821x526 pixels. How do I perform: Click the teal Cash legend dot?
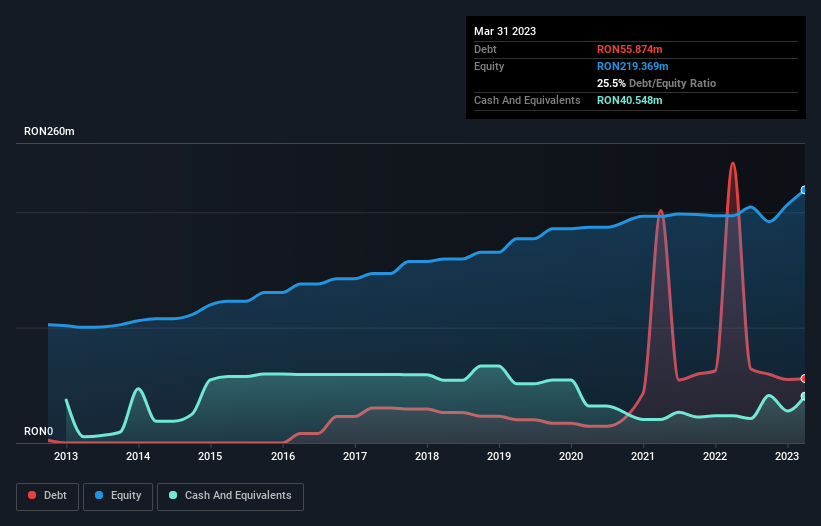click(173, 495)
